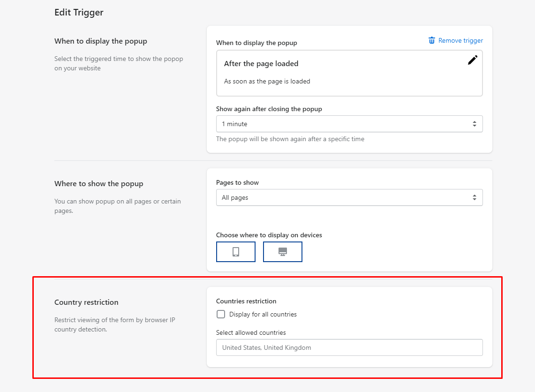535x392 pixels.
Task: Click "As soon as the page is loaded" text
Action: (267, 81)
